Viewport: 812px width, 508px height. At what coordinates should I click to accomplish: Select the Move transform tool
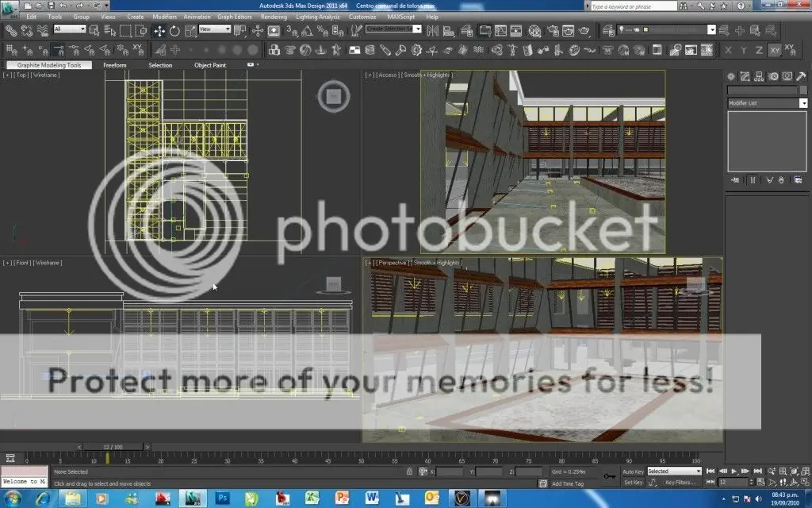(x=159, y=30)
